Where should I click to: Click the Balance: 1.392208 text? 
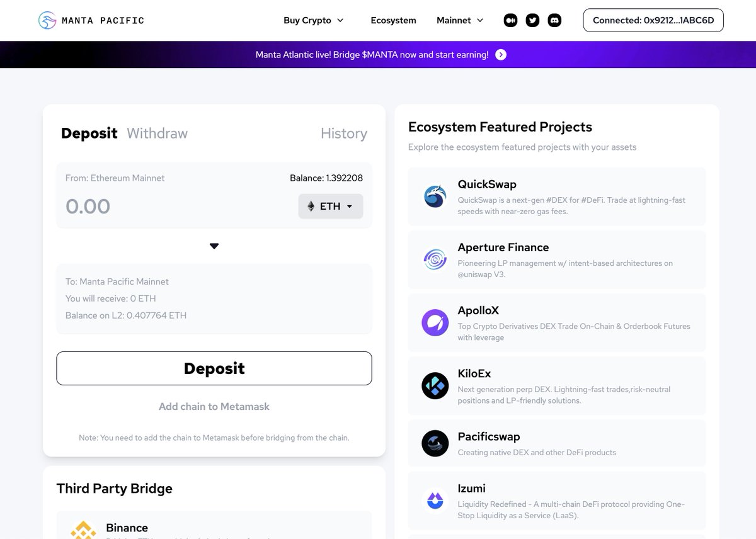coord(326,178)
